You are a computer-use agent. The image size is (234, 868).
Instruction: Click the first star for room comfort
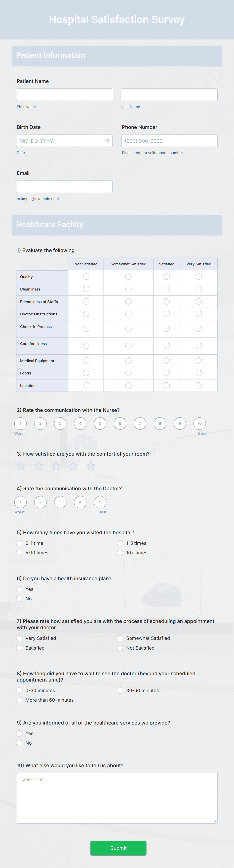(21, 466)
